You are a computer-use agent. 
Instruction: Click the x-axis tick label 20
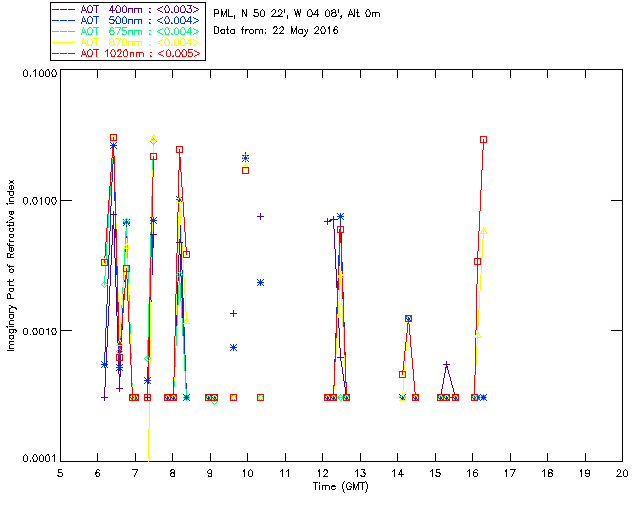pyautogui.click(x=622, y=472)
